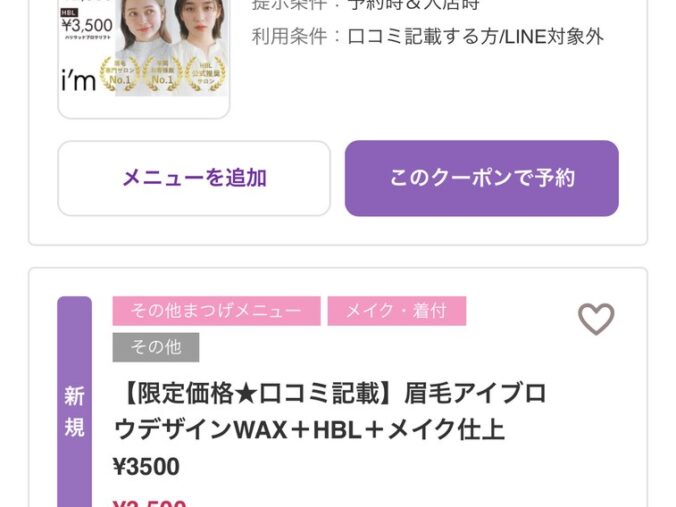Click the HBL公式推奨 laurel badge
This screenshot has height=507, width=676.
coord(206,75)
